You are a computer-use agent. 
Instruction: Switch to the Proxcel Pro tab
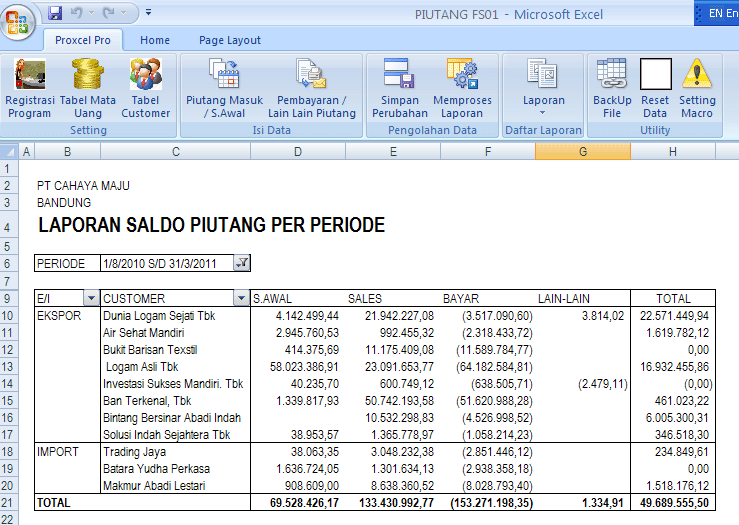83,40
